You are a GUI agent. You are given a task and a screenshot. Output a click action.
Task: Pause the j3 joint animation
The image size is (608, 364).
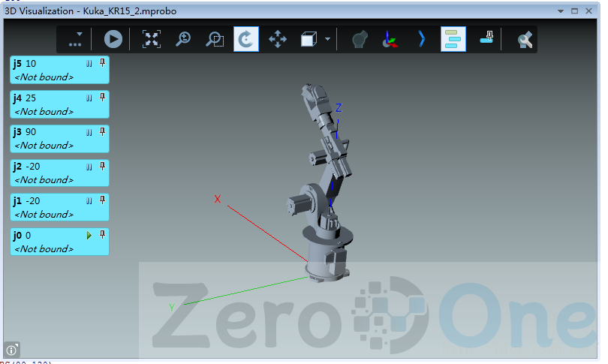(x=89, y=133)
